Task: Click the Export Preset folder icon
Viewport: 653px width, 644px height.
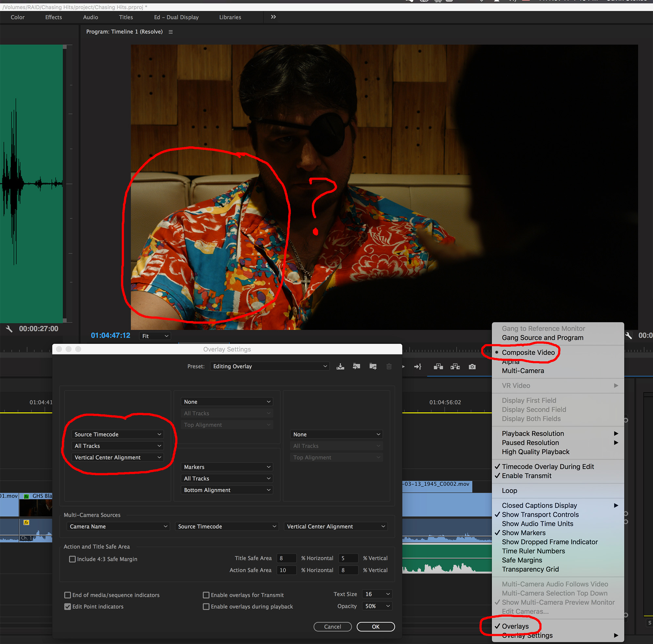Action: (373, 366)
